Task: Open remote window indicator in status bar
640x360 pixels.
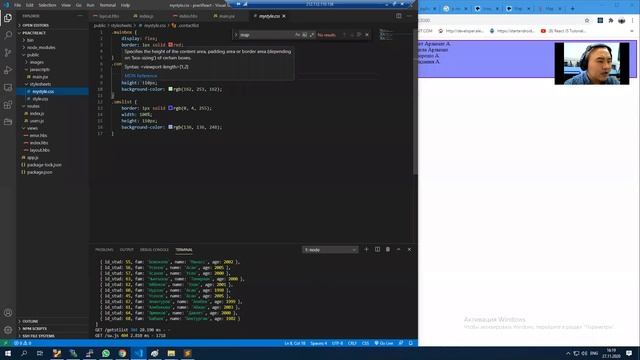Action: pos(5,343)
